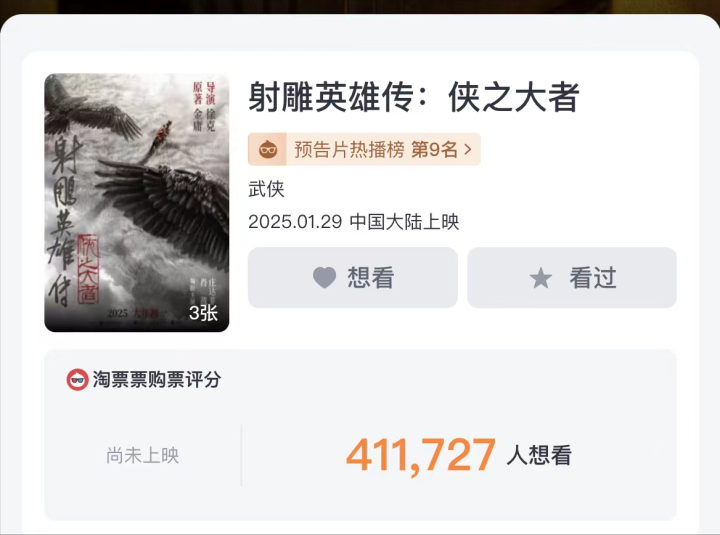Click the red 淘票票 logo icon
Screen dimensions: 720x535
(x=77, y=380)
